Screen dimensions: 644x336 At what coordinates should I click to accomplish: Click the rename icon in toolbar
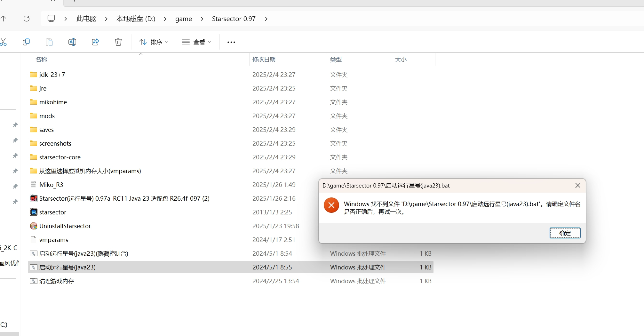point(72,42)
